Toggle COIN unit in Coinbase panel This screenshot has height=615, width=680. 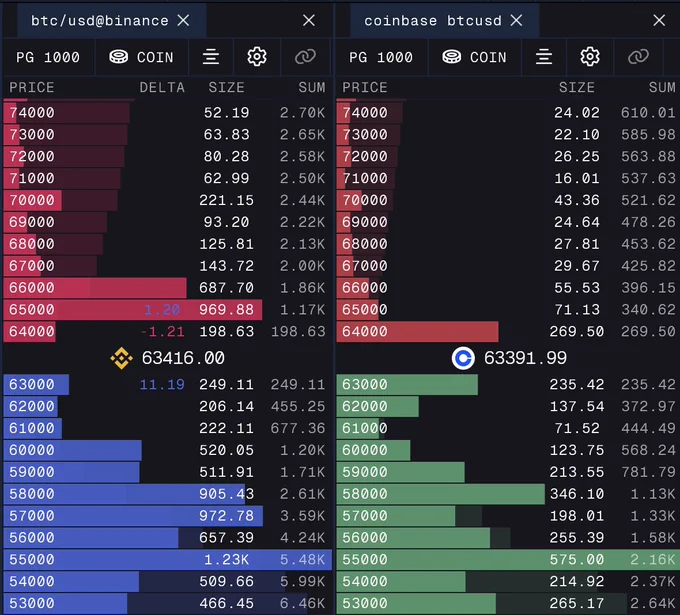pyautogui.click(x=474, y=57)
